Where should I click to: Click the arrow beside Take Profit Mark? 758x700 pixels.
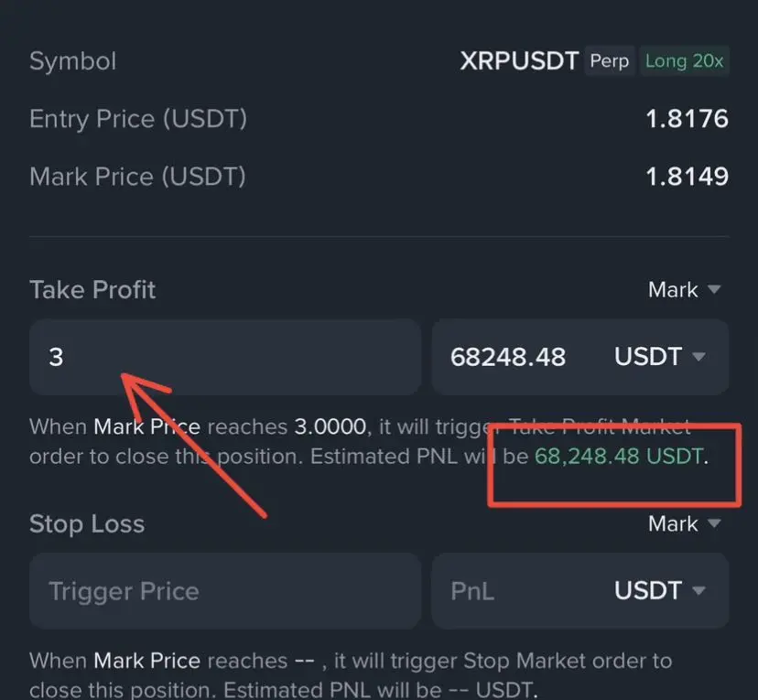714,289
